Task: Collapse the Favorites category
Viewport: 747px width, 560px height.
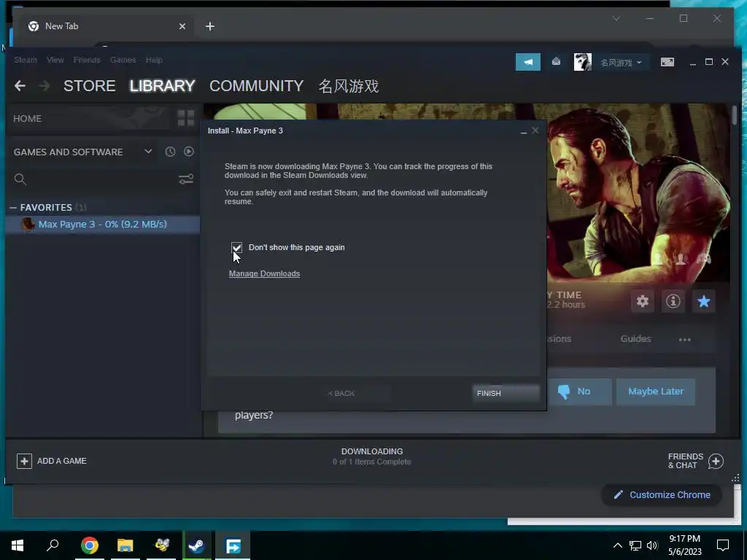Action: tap(13, 208)
